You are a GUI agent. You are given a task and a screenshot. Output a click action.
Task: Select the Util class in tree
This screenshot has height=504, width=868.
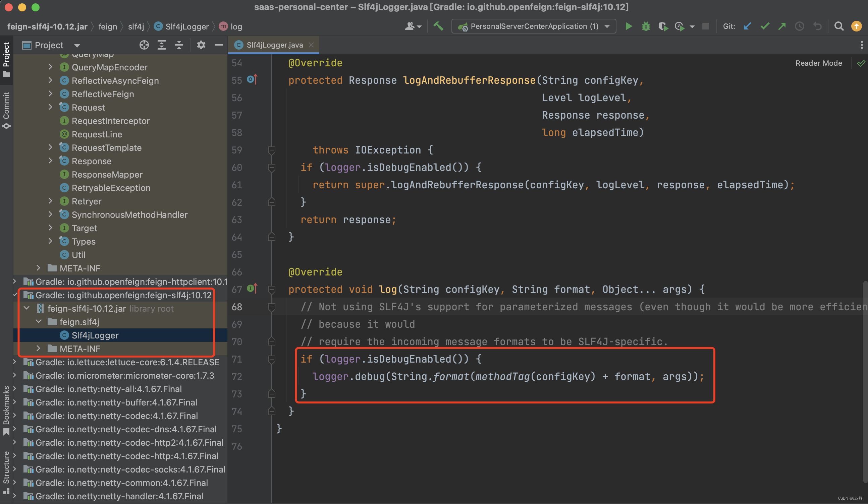point(120,255)
